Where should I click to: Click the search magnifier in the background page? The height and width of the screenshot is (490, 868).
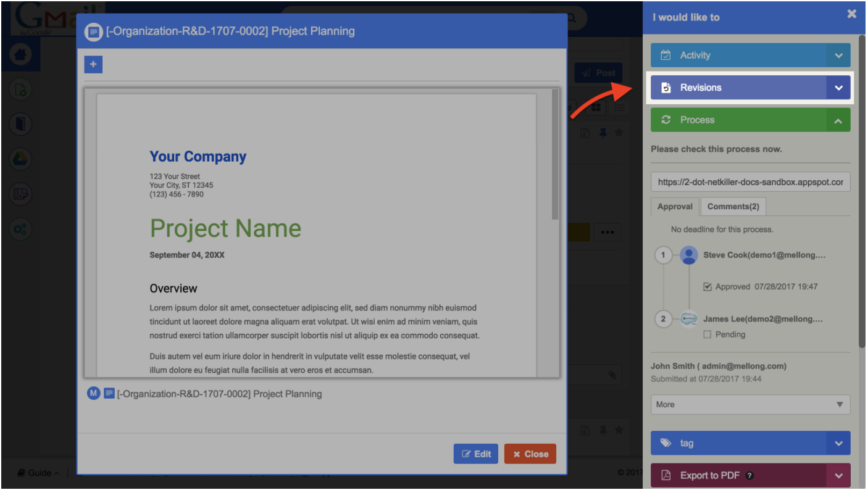point(571,19)
